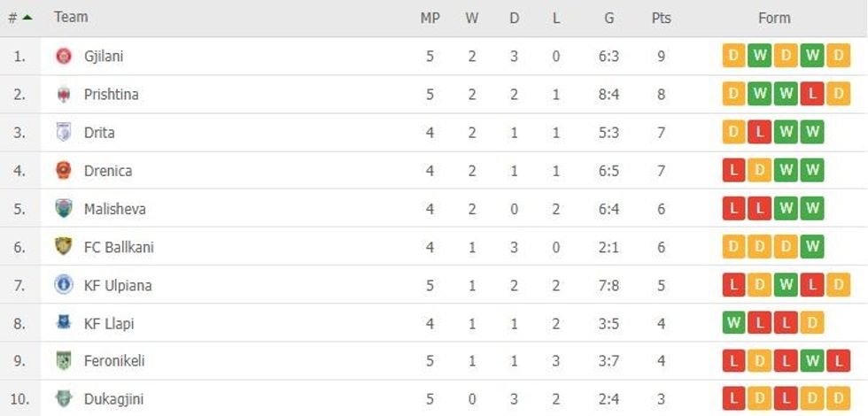868x416 pixels.
Task: Sort standings by Pts column header
Action: point(661,18)
